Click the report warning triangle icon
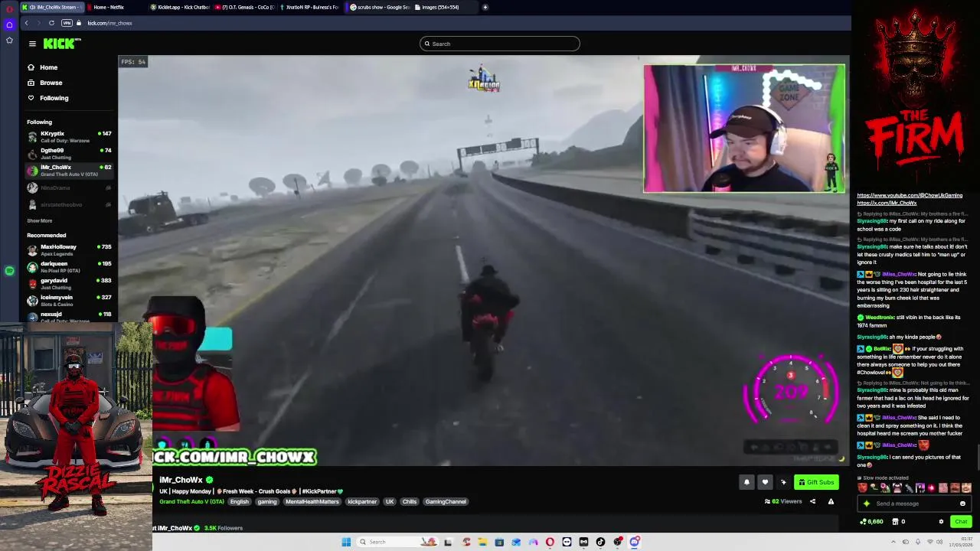The image size is (980, 551). tap(831, 502)
